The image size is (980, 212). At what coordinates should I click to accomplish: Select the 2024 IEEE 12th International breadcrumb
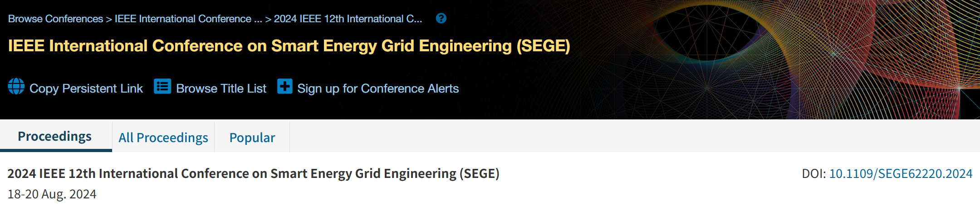(348, 19)
